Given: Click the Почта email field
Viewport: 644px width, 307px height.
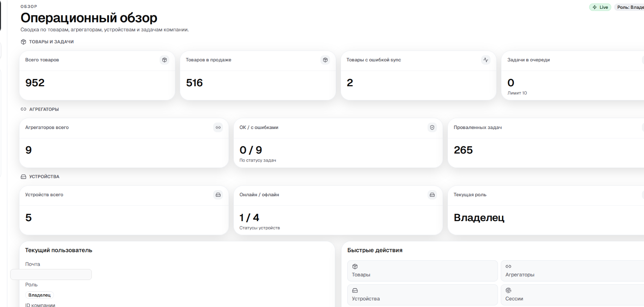Looking at the screenshot, I should pos(51,274).
